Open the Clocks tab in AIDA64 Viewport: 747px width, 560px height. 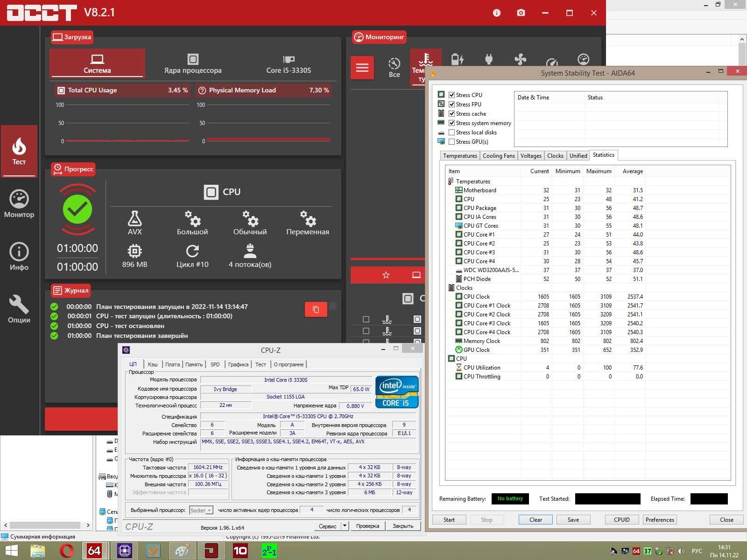click(555, 156)
